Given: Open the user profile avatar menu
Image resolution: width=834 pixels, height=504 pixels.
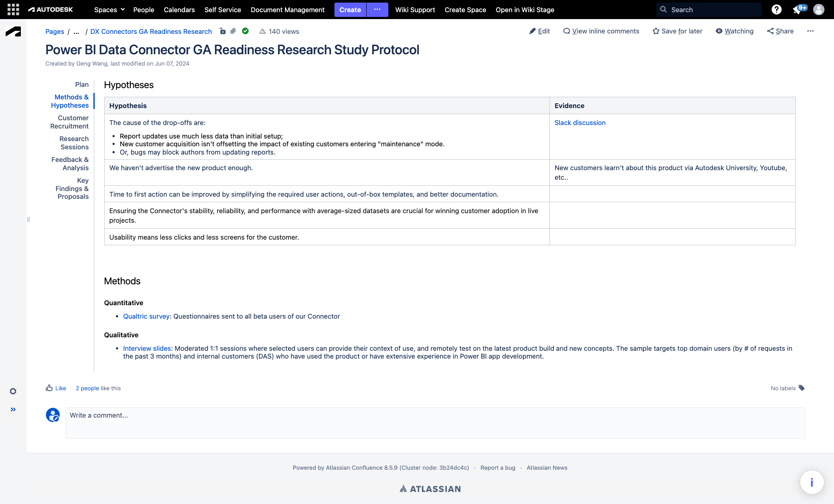Looking at the screenshot, I should point(819,10).
